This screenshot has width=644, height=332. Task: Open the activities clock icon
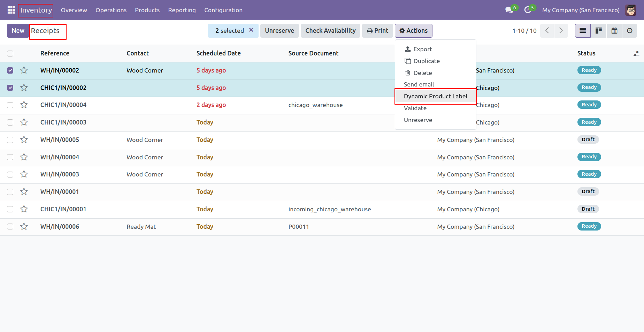pos(528,10)
